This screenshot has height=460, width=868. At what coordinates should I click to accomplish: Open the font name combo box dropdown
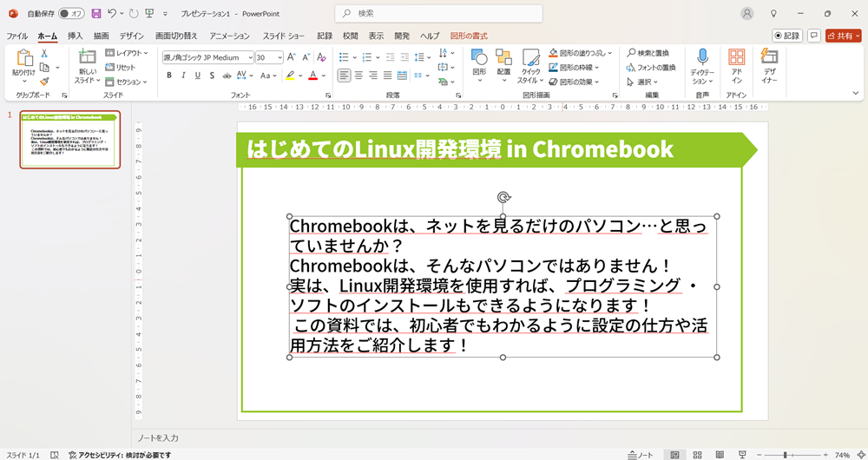coord(250,57)
